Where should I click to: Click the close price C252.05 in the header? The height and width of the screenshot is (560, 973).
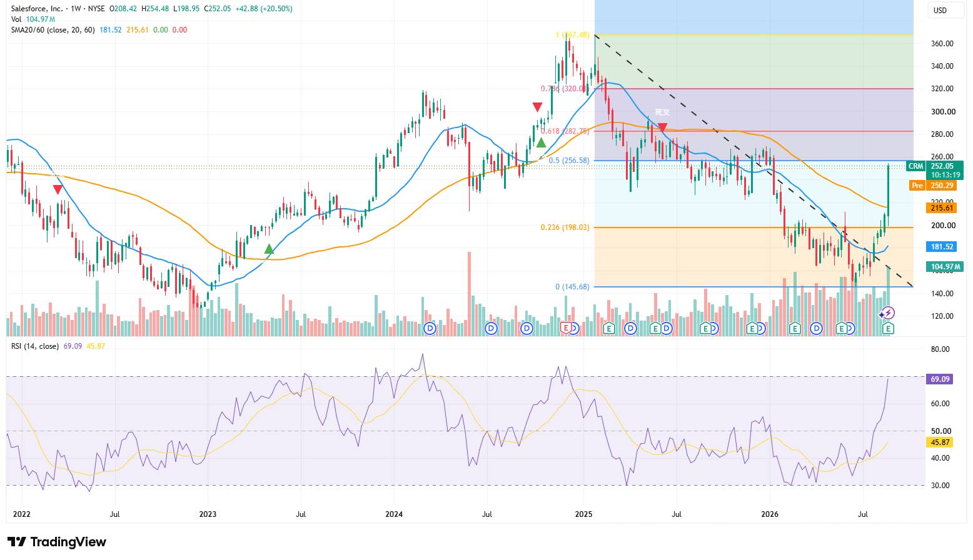coord(217,9)
